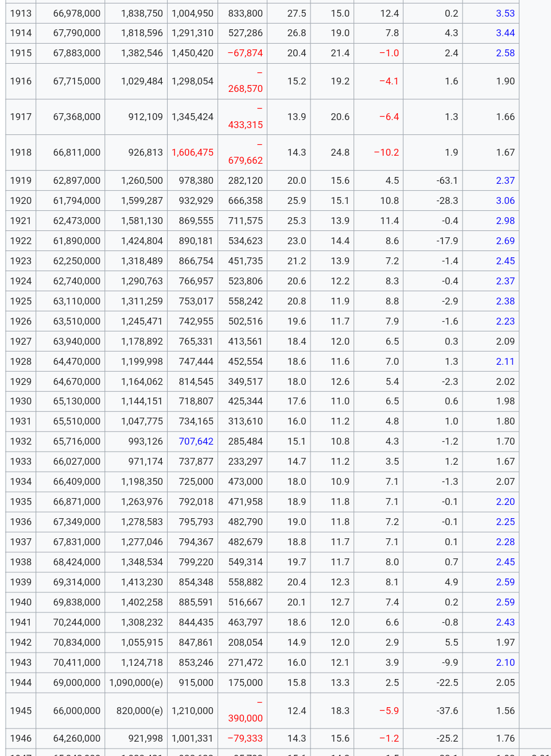Follow the 2.23 link in the 1926 row
Screen dimensions: 551x756
point(505,322)
